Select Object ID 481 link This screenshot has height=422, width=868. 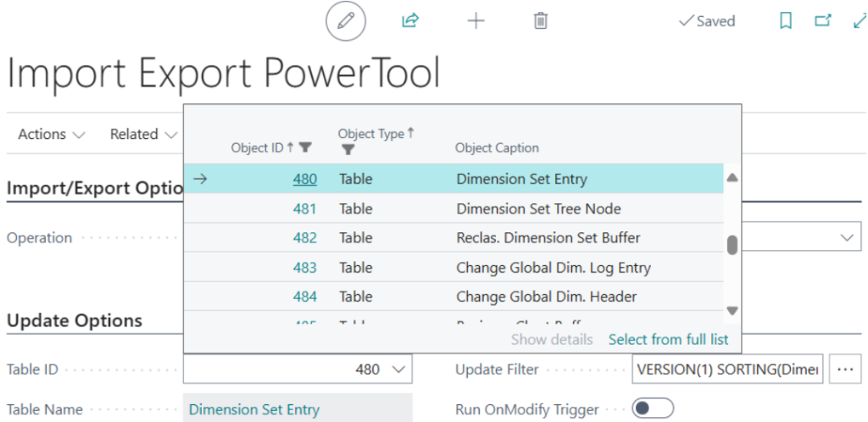304,208
